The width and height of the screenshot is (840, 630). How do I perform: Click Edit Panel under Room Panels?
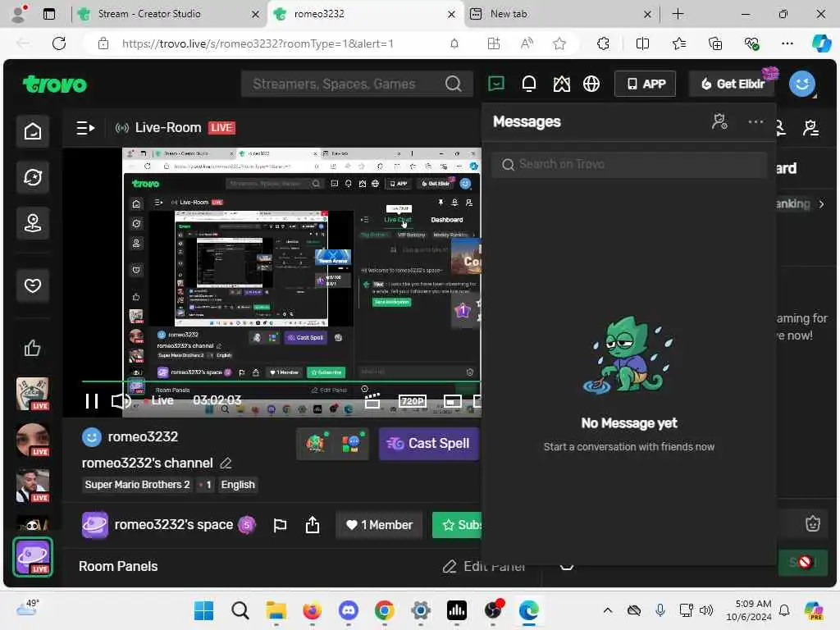pos(484,566)
